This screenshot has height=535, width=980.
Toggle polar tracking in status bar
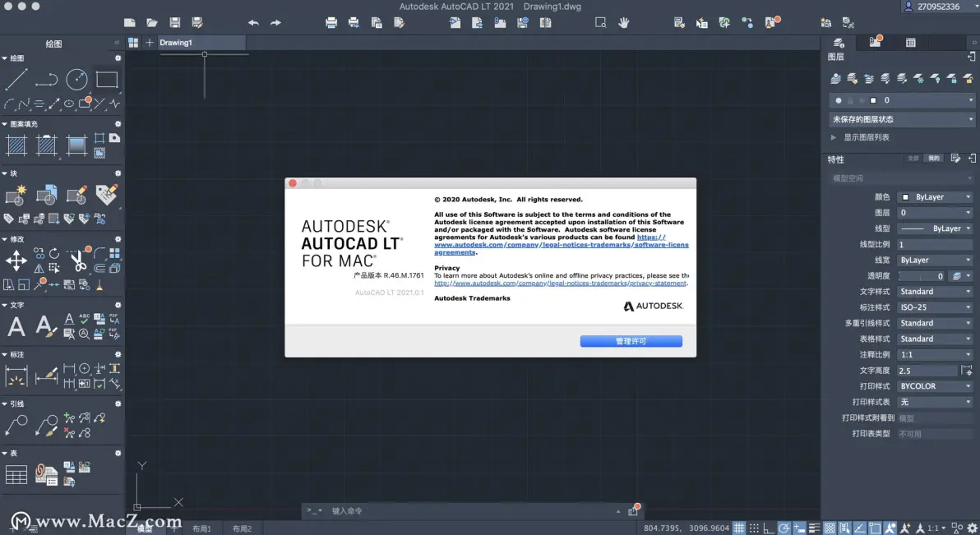tap(784, 528)
